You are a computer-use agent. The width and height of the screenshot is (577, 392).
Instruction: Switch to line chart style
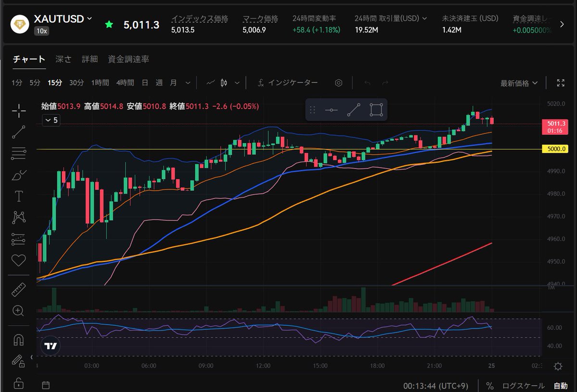(x=211, y=83)
